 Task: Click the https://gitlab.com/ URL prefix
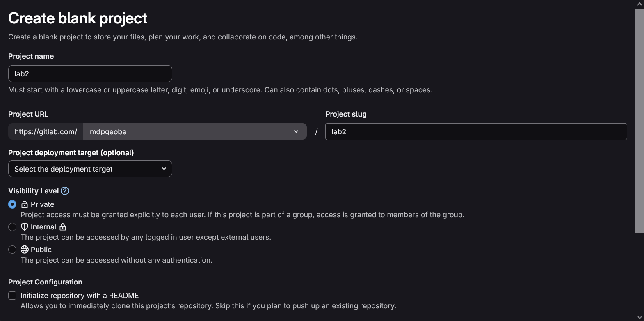click(x=46, y=132)
